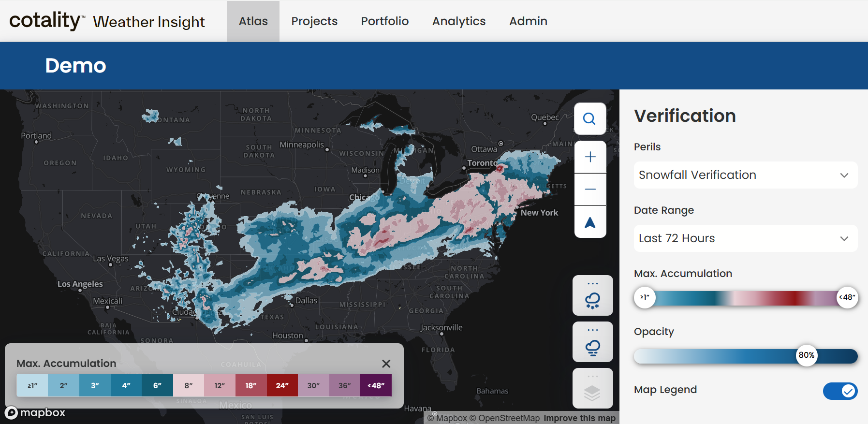This screenshot has height=424, width=868.
Task: Click the 30" legend swatch
Action: point(313,385)
